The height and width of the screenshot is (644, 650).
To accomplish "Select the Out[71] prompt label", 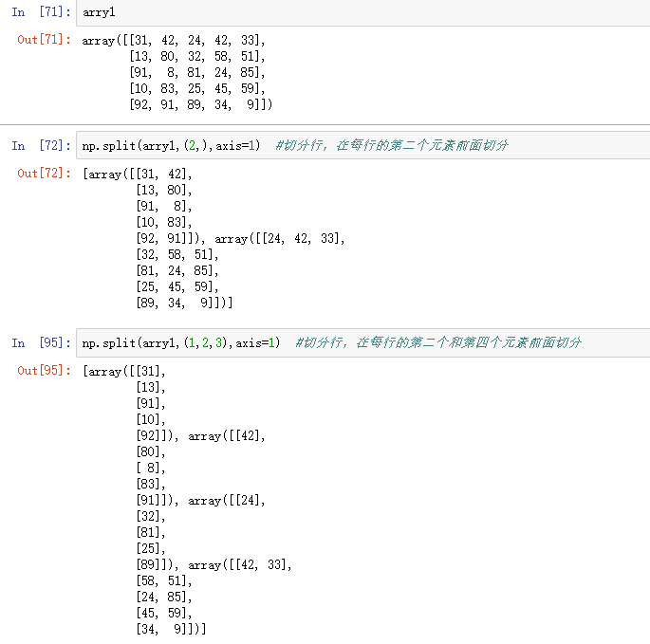I will point(44,40).
